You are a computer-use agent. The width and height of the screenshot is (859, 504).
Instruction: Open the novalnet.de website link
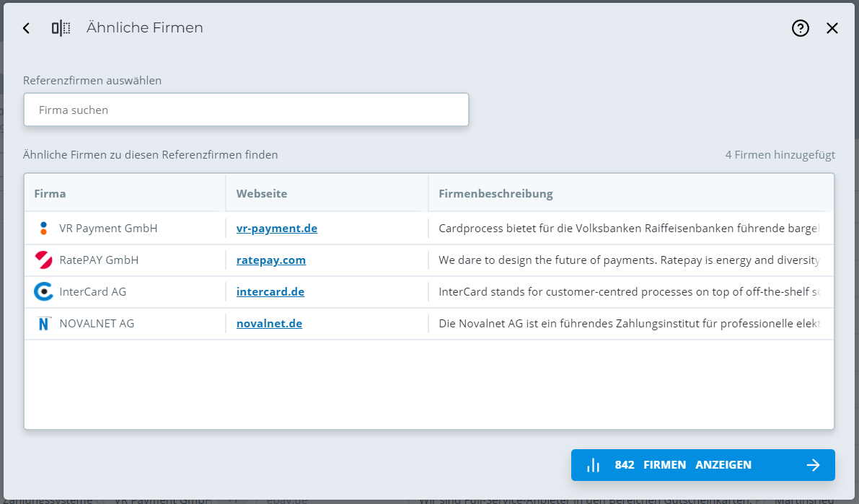tap(269, 324)
